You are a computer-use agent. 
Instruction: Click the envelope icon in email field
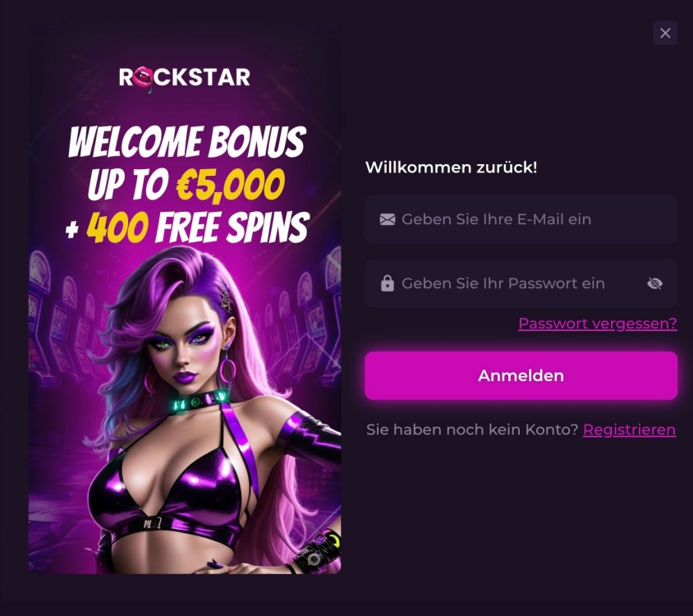point(388,219)
